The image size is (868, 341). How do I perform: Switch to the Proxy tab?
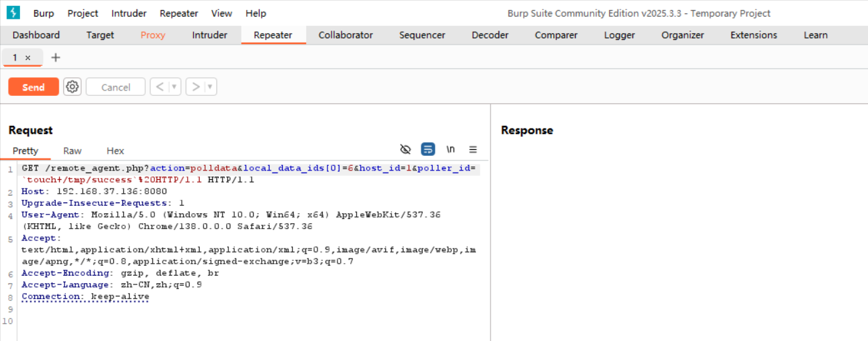pyautogui.click(x=153, y=35)
